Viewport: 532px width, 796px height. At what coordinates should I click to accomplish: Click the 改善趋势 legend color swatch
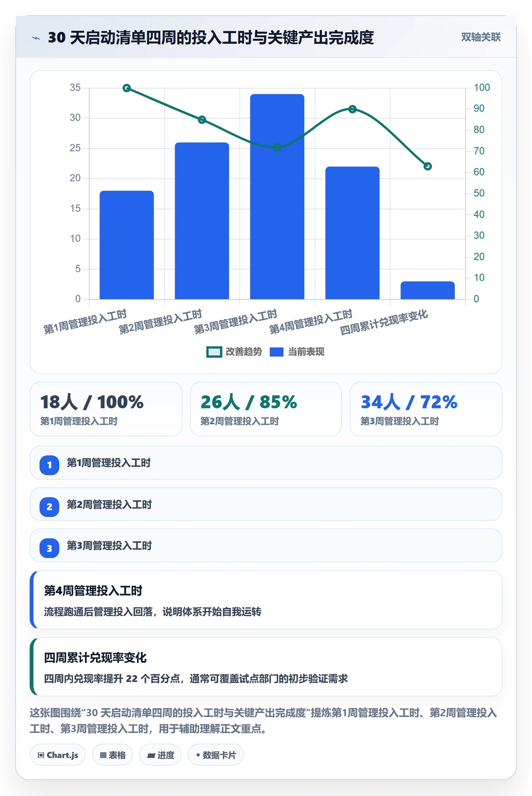tap(214, 352)
